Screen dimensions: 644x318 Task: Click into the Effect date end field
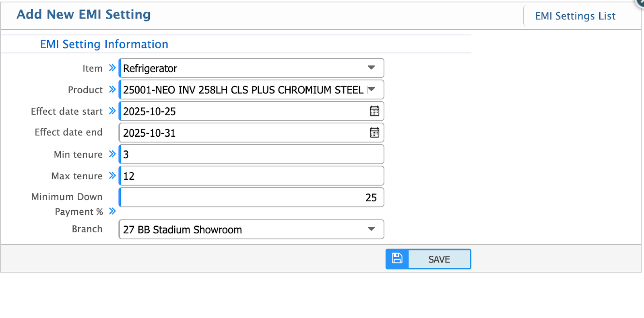point(242,133)
